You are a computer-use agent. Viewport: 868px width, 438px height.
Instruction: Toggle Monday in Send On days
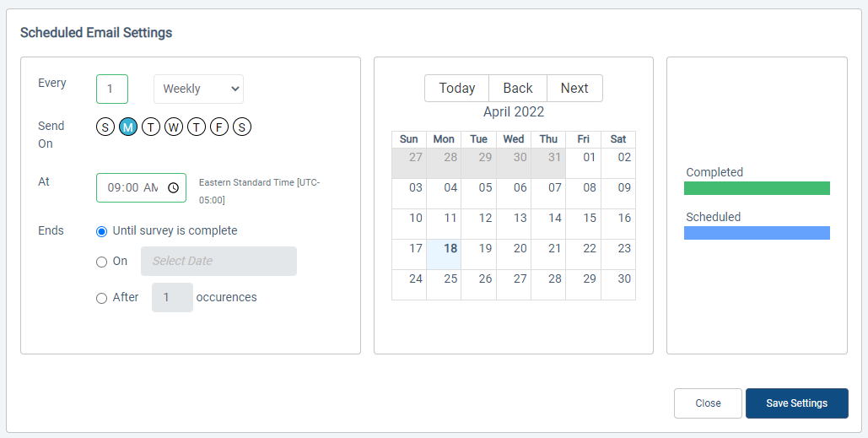click(128, 127)
